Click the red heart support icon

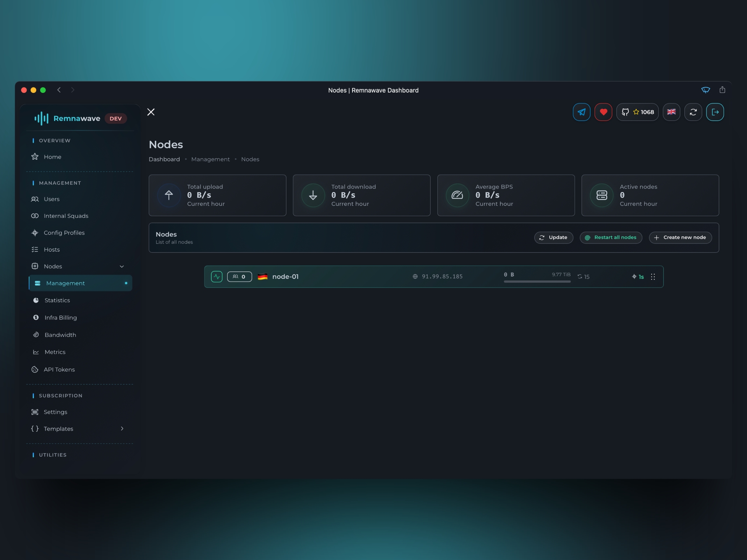pyautogui.click(x=603, y=112)
